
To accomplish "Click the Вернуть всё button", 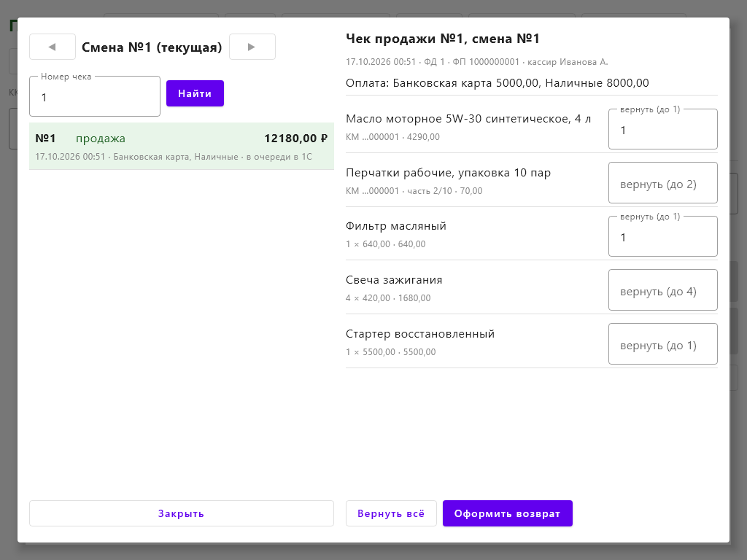I will click(x=391, y=513).
